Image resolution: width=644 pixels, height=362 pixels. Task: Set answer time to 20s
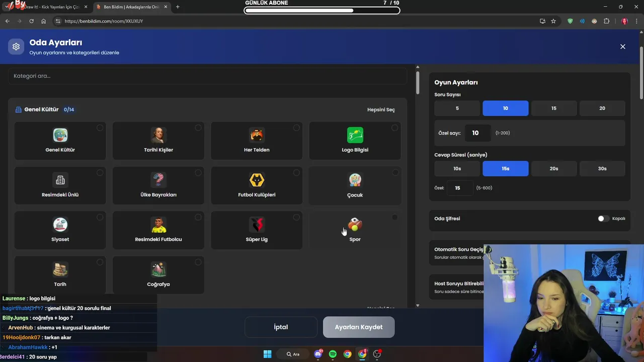coord(554,168)
